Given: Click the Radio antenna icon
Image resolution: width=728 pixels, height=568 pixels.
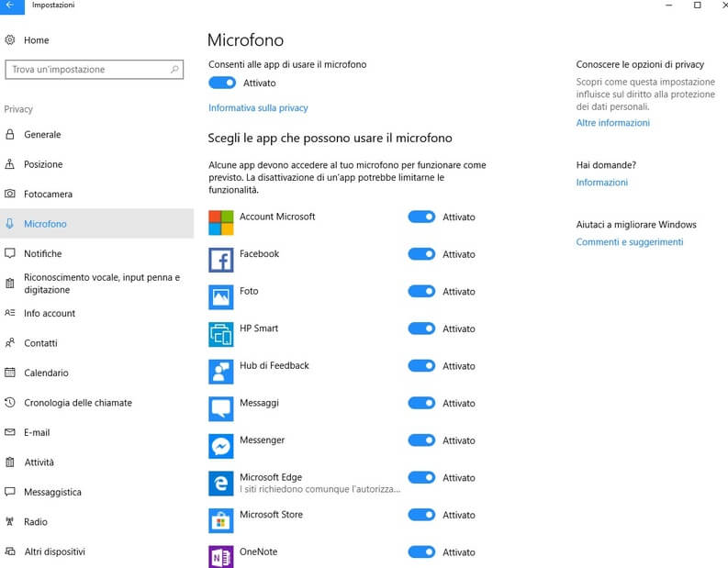Looking at the screenshot, I should (x=10, y=521).
